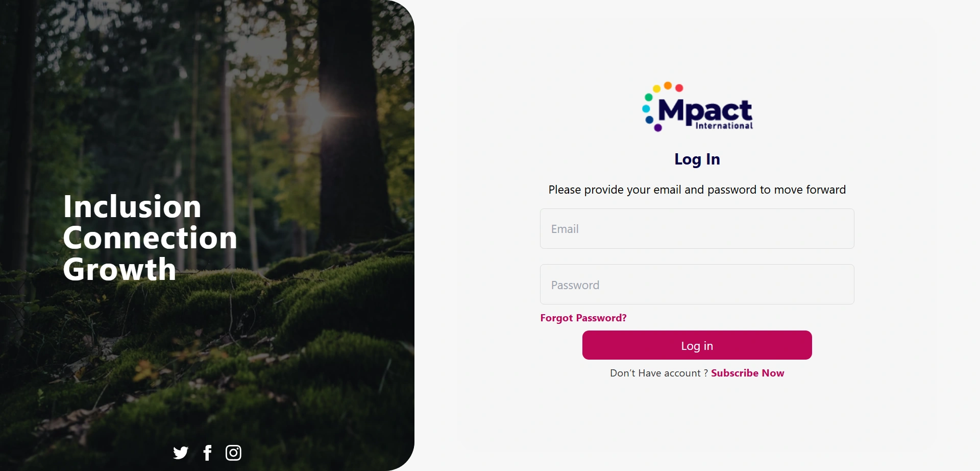The height and width of the screenshot is (471, 980).
Task: Click the Log in button
Action: [697, 345]
